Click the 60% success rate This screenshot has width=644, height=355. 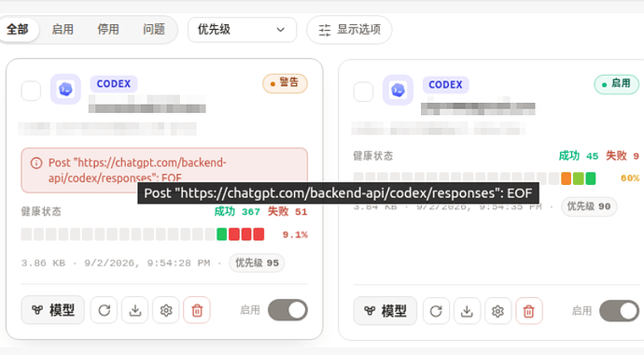[630, 178]
